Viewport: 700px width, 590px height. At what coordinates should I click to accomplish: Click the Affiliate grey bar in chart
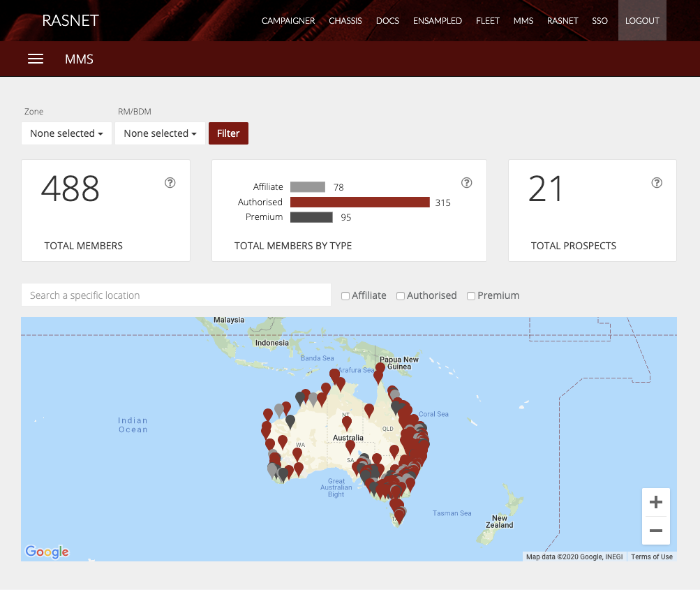pyautogui.click(x=308, y=186)
